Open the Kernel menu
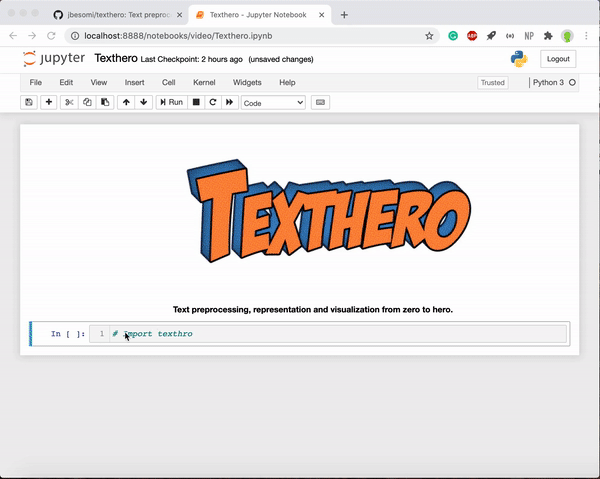The height and width of the screenshot is (479, 600). 204,82
